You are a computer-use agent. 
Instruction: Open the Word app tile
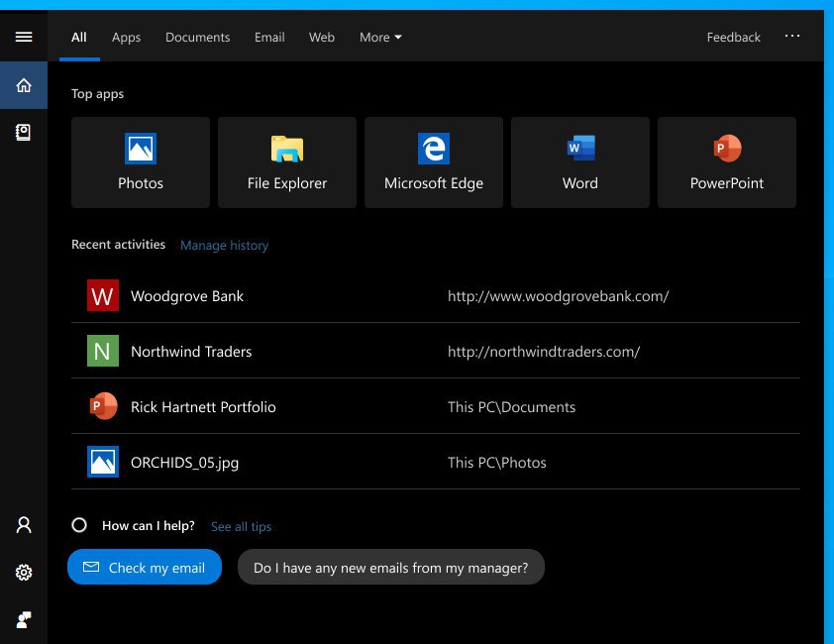[x=580, y=162]
